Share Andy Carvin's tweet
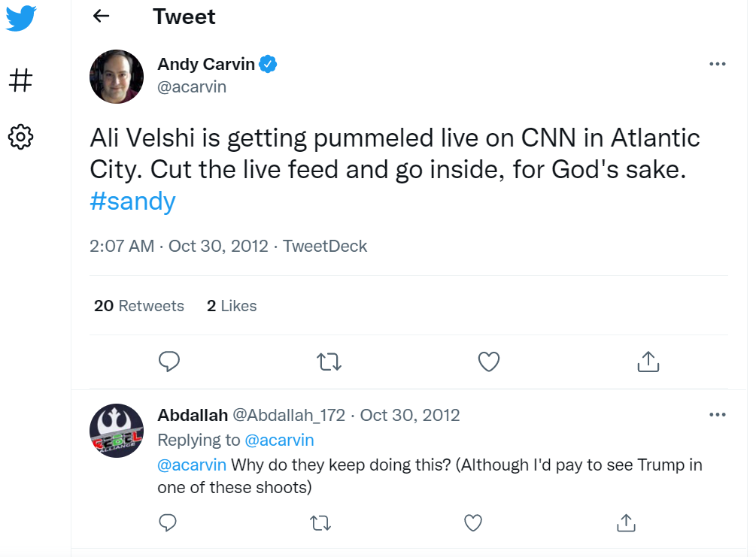Viewport: 756px width, 557px height. coord(648,362)
